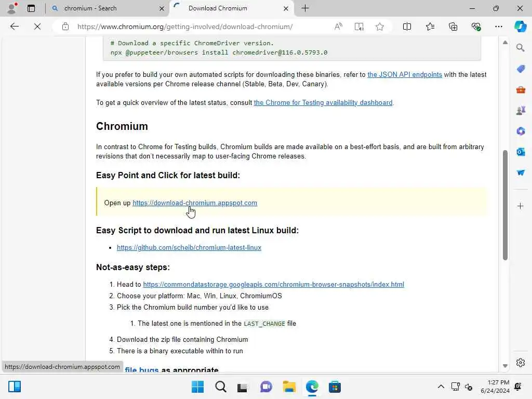Open sidebar Tools briefcase icon
The width and height of the screenshot is (532, 399).
[x=521, y=90]
